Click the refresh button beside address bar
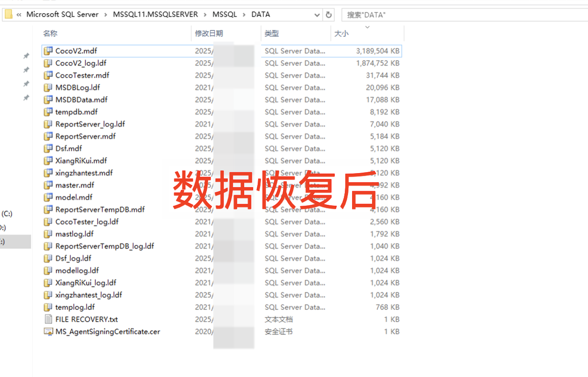The image size is (588, 377). tap(329, 14)
